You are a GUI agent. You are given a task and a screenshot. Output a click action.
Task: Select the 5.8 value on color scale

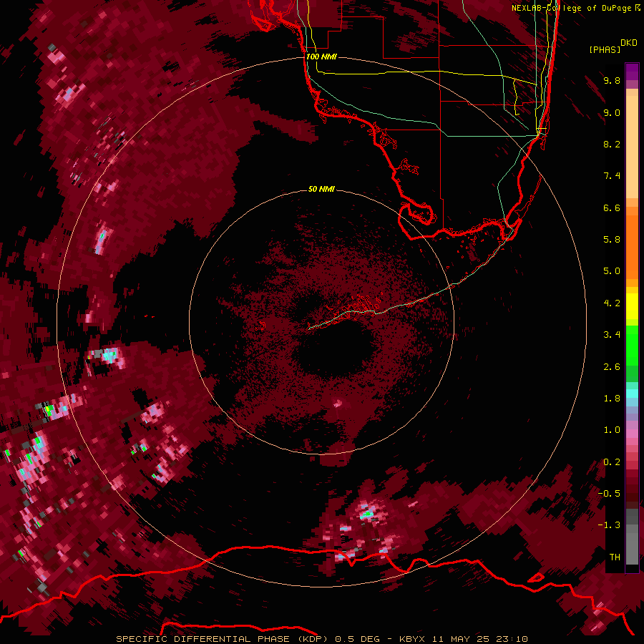pos(612,240)
